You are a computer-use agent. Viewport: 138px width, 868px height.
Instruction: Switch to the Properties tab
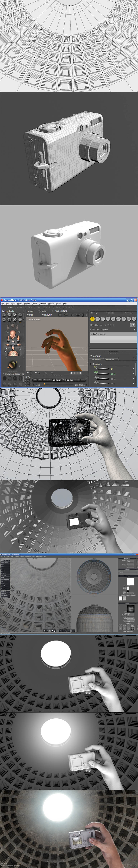(110, 360)
